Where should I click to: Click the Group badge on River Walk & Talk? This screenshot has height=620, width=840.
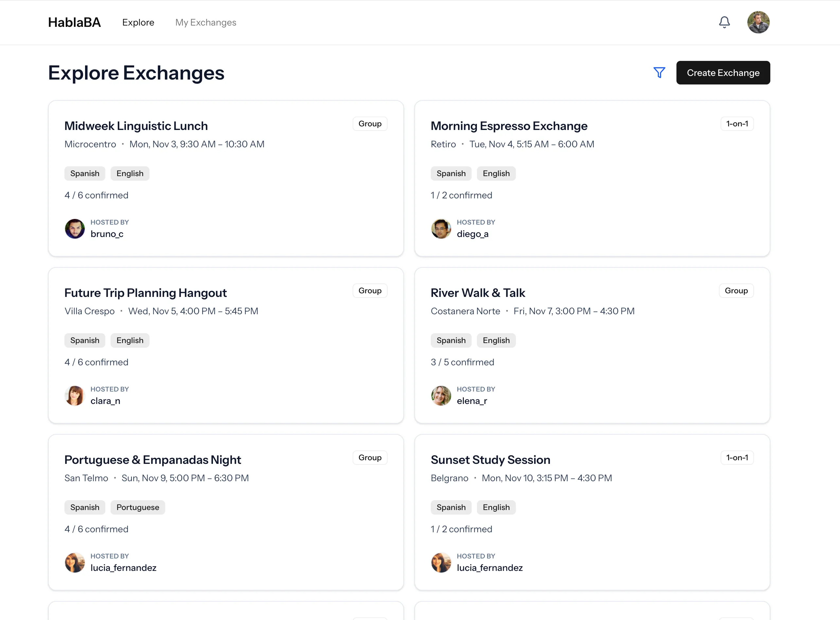736,290
